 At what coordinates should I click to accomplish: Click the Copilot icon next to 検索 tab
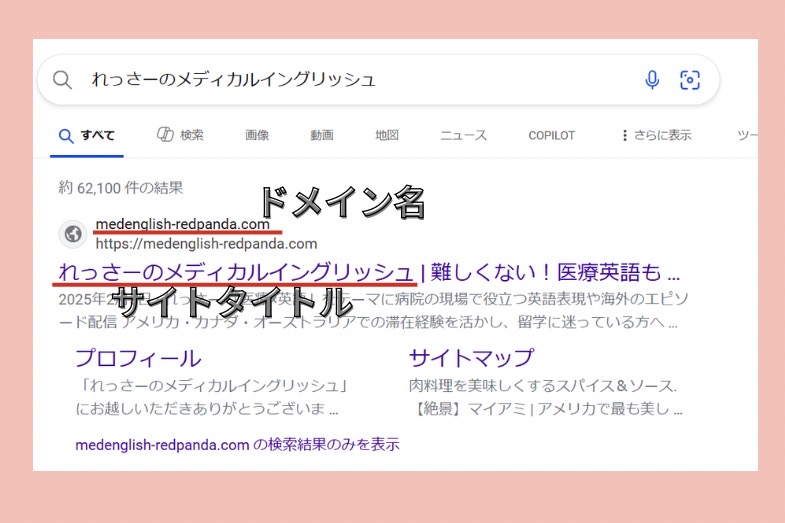(165, 135)
